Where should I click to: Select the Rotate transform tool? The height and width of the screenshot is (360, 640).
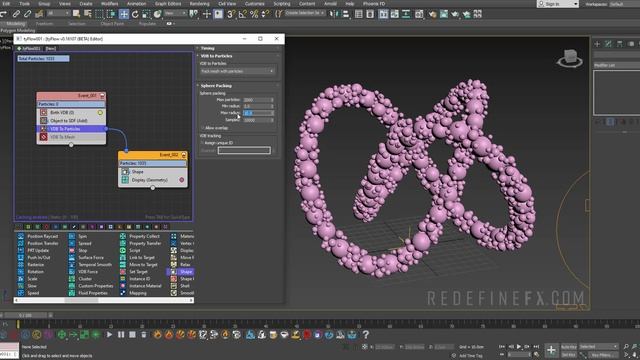point(135,14)
